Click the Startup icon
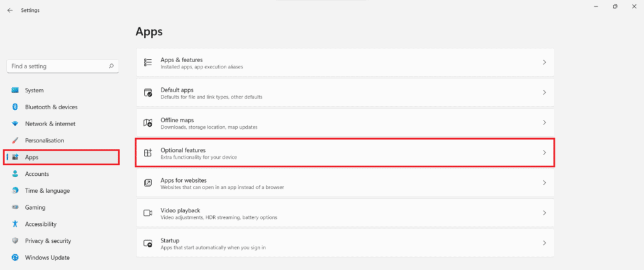This screenshot has height=270, width=644. [x=148, y=243]
